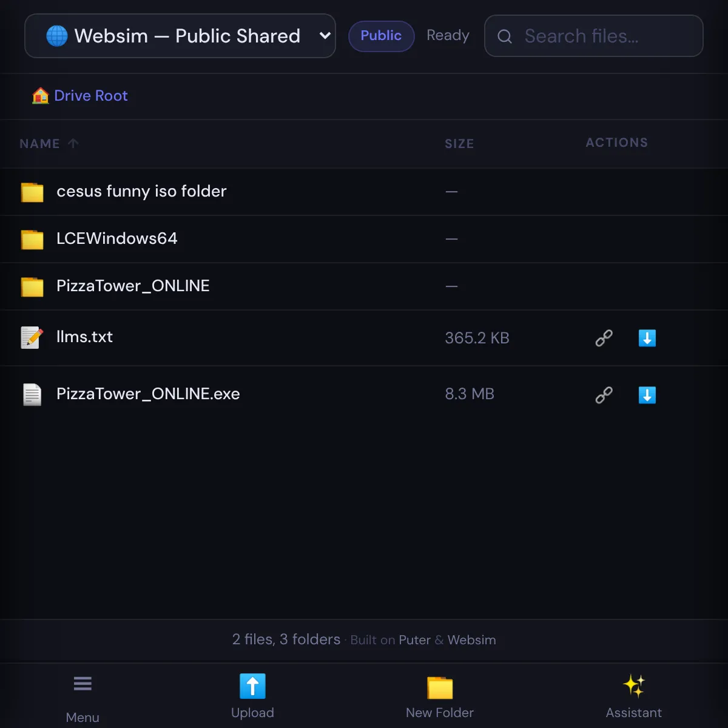Download PizzaTower_ONLINE.exe using arrow icon

pyautogui.click(x=647, y=395)
